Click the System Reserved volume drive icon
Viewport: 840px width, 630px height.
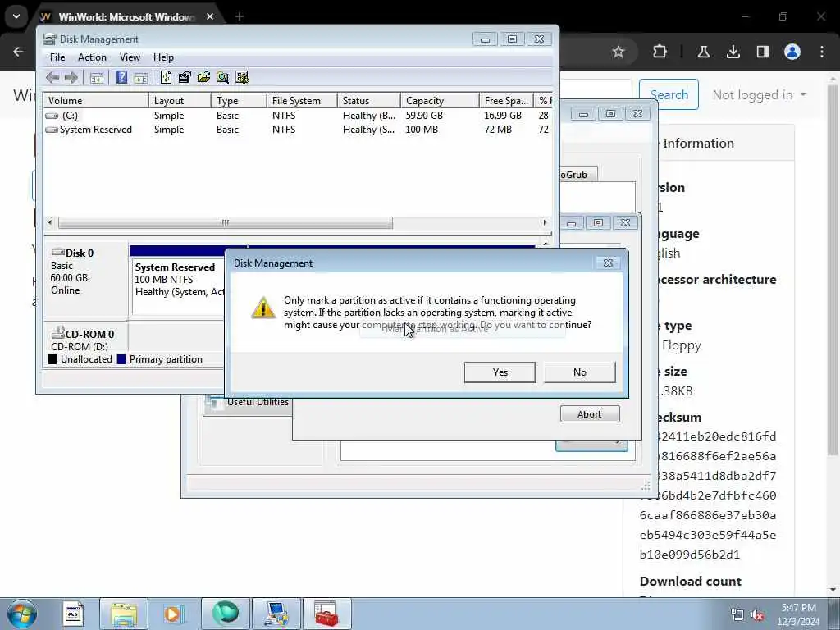52,130
